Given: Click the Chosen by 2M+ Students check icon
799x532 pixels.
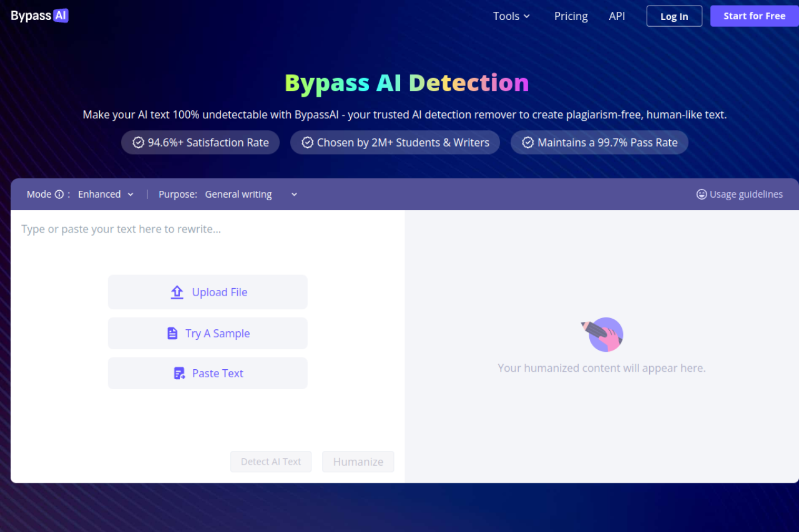Looking at the screenshot, I should (307, 143).
